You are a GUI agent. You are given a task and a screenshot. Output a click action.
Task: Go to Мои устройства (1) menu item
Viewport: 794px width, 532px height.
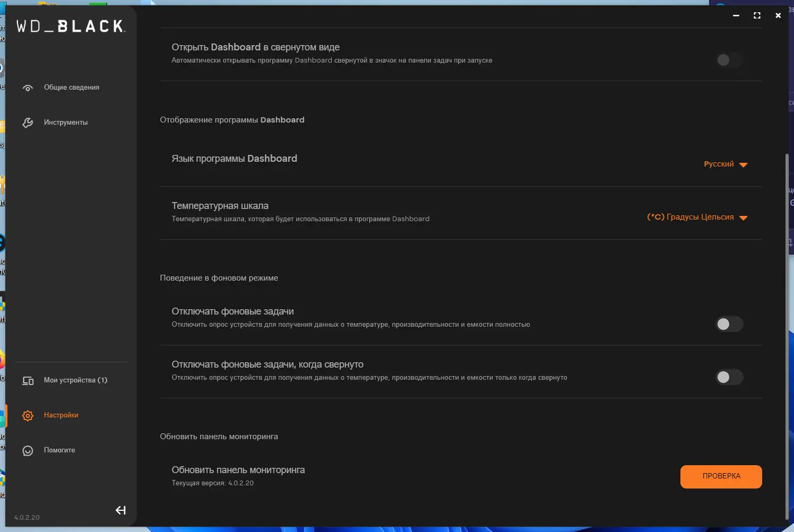pyautogui.click(x=75, y=380)
